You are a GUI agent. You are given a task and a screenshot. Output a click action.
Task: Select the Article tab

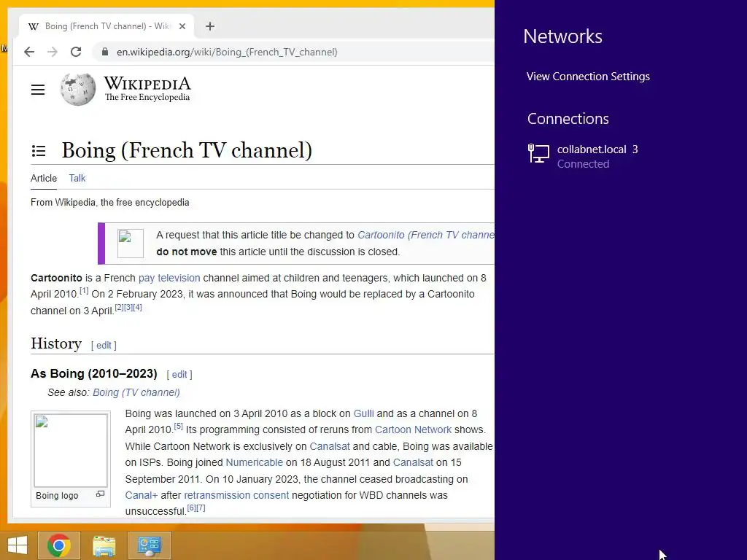coord(43,178)
